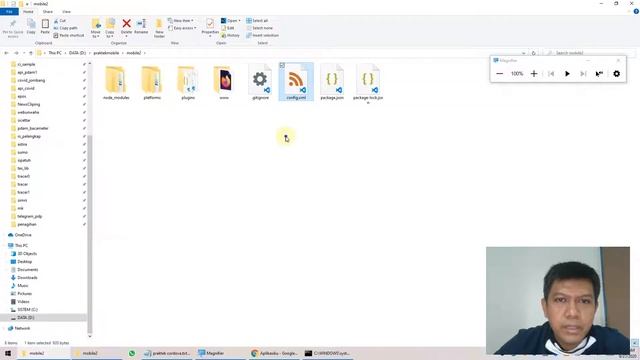
Task: Click the Delete red X icon
Action: tap(127, 24)
